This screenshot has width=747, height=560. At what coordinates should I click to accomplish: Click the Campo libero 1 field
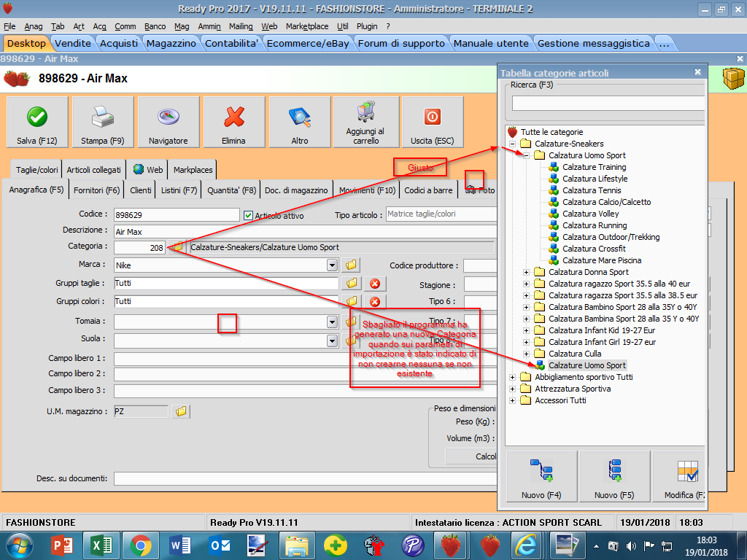(305, 359)
